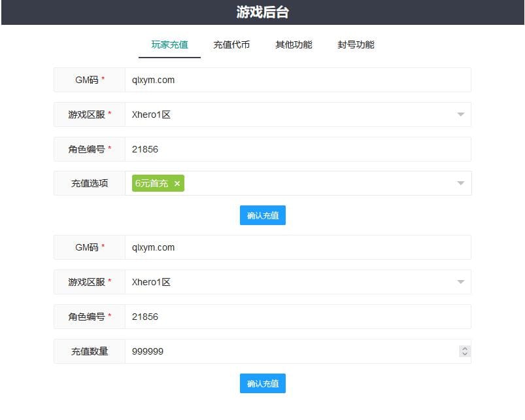The image size is (525, 420).
Task: Open the 充值选项 dropdown arrow
Action: click(460, 183)
